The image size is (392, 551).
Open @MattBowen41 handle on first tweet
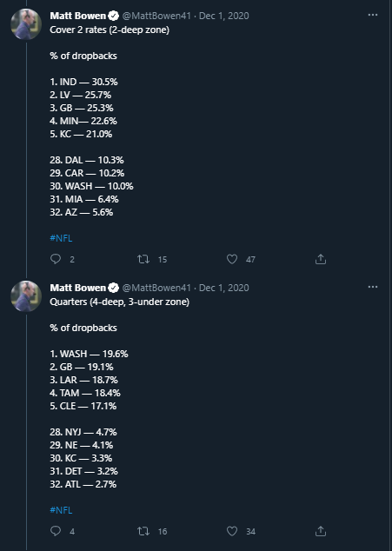pos(156,16)
